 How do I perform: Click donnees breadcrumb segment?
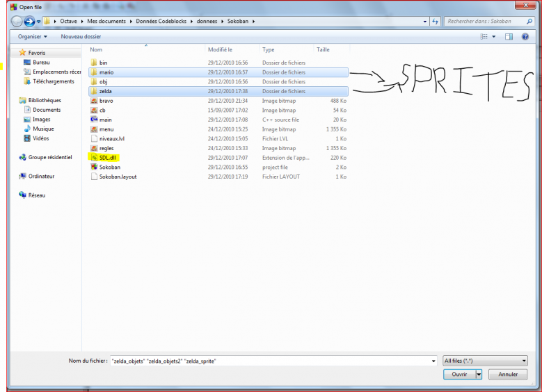coord(207,22)
